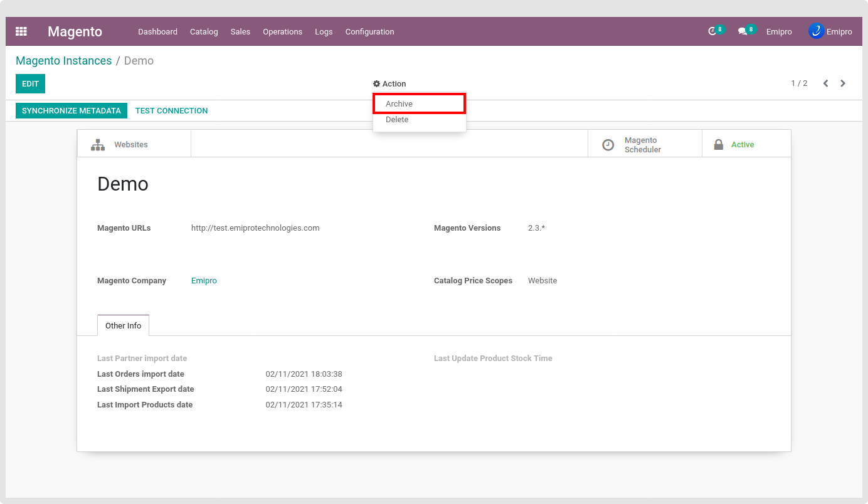Open the Sales menu
The image size is (868, 504).
240,31
